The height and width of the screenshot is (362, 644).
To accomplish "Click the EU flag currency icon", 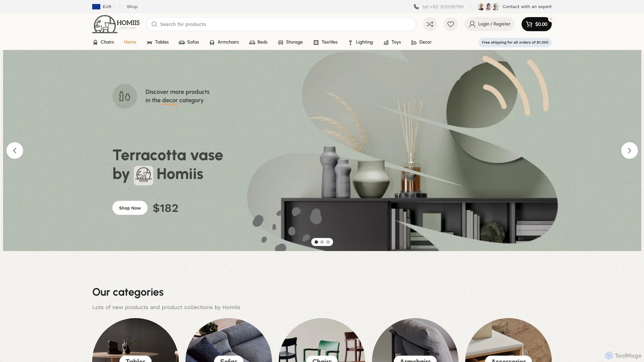I will 96,7.
